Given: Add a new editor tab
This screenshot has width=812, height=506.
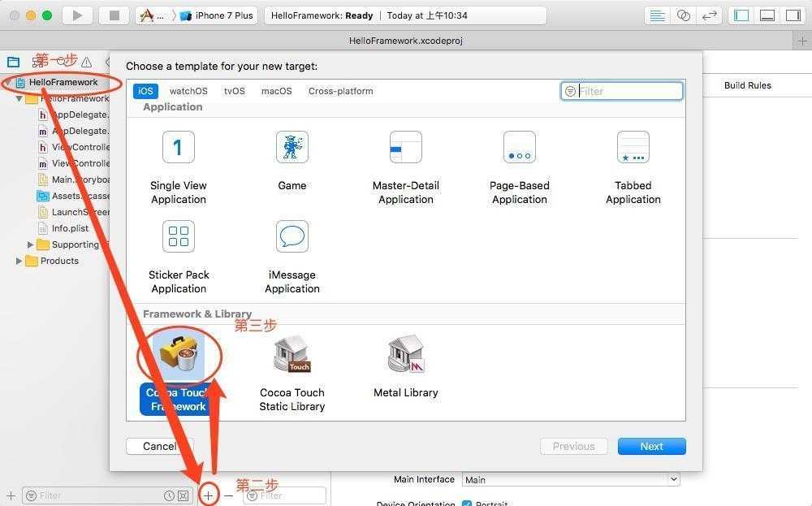Looking at the screenshot, I should tap(802, 41).
